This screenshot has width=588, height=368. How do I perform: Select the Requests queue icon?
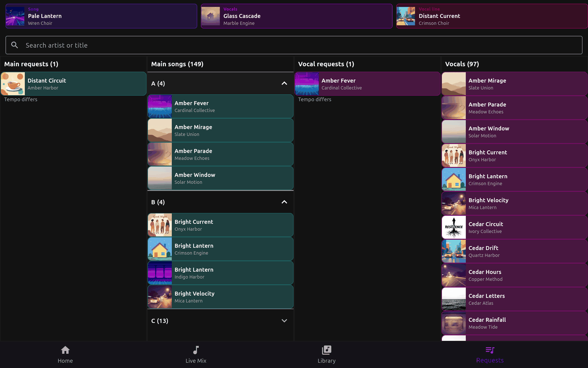tap(490, 350)
